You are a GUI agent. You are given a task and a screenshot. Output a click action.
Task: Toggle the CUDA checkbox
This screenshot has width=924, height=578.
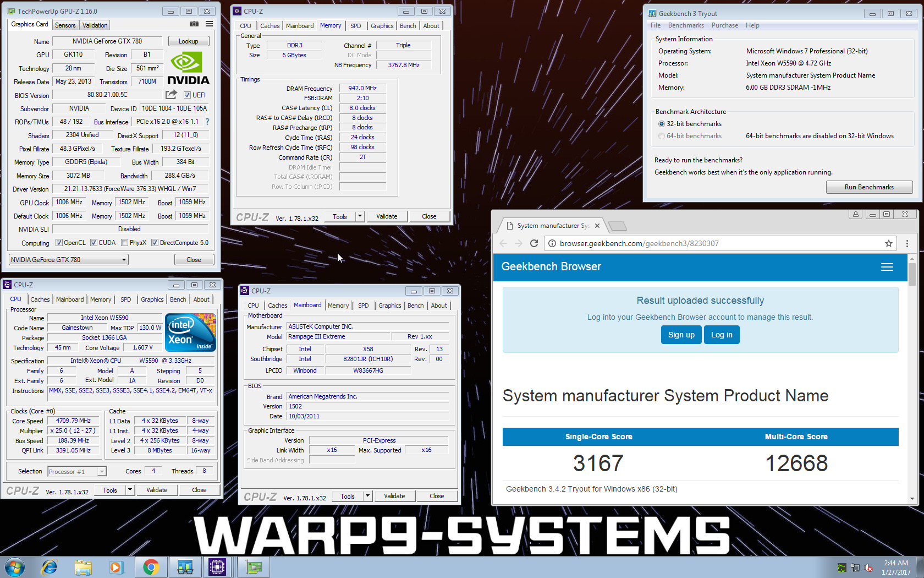point(94,243)
